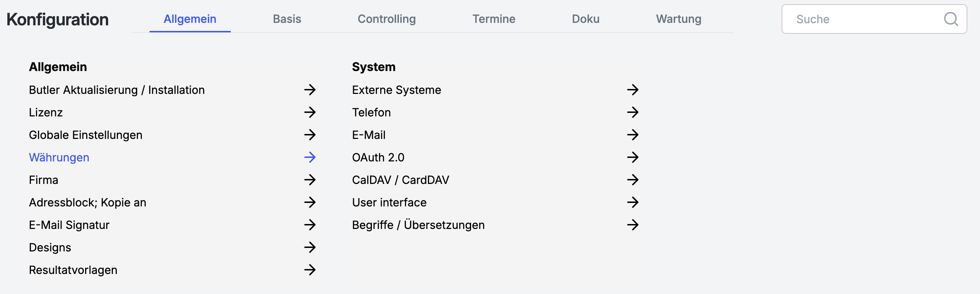Click the arrow next to Lizenz
The height and width of the screenshot is (294, 980).
(x=310, y=112)
